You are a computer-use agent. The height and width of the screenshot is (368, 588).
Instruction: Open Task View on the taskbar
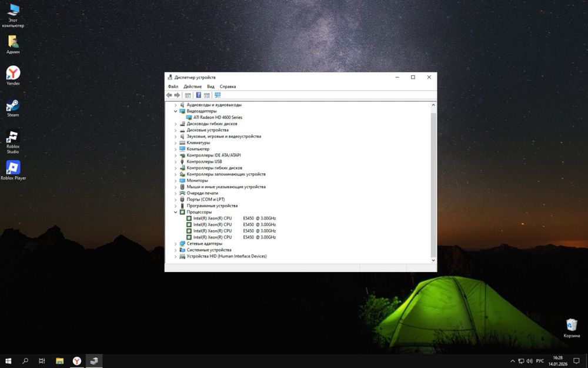tap(42, 361)
